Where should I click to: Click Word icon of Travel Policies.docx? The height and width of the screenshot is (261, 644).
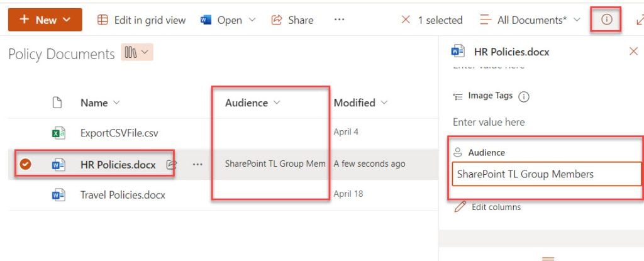point(58,194)
